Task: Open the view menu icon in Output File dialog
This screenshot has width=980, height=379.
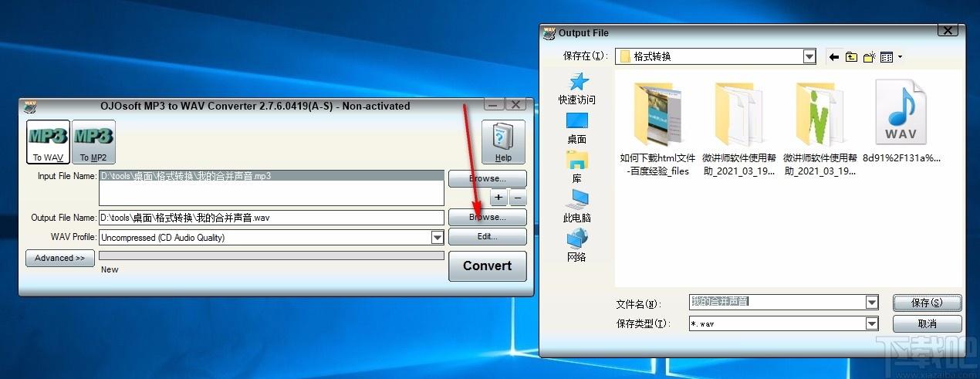Action: (x=890, y=56)
